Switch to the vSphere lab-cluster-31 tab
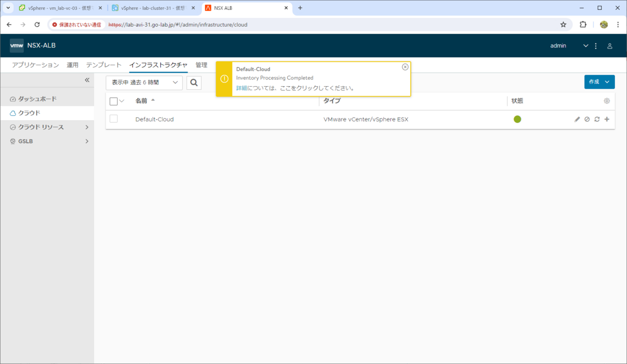Screen dimensions: 627x364 click(154, 8)
